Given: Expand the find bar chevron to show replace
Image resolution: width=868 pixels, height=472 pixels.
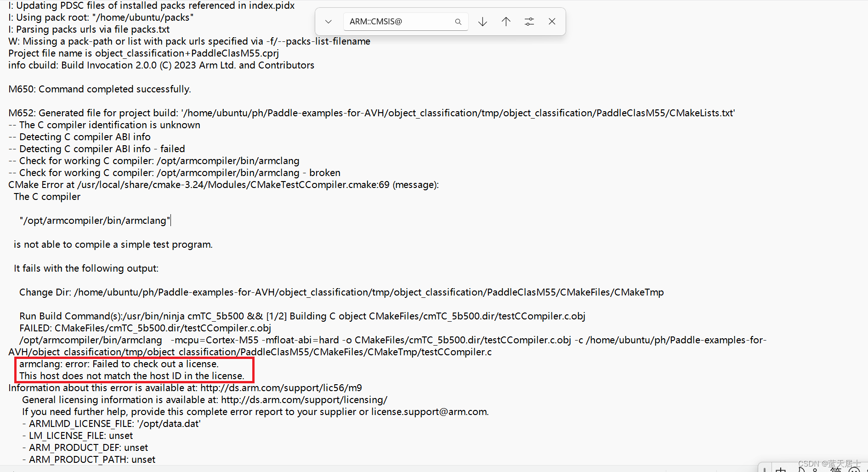Looking at the screenshot, I should [x=328, y=21].
